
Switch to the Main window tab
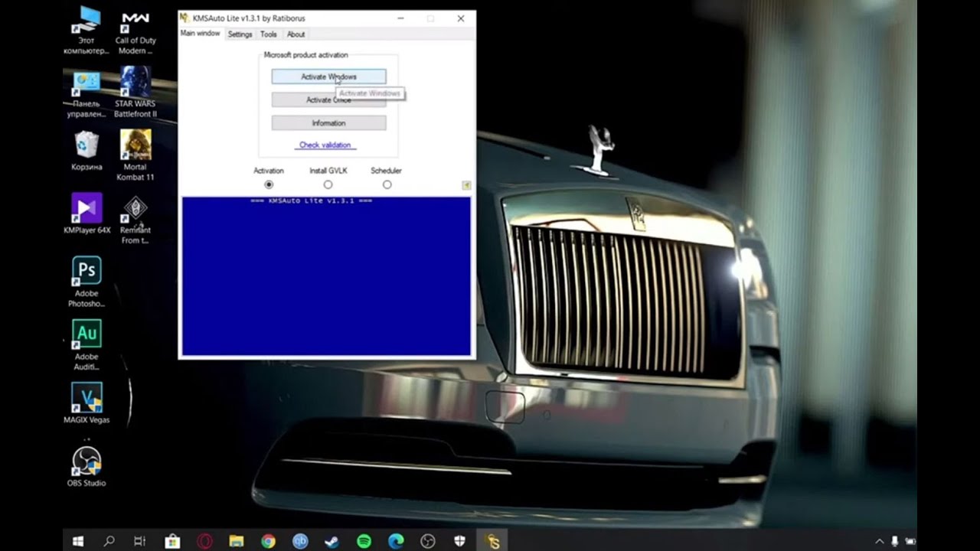point(200,34)
